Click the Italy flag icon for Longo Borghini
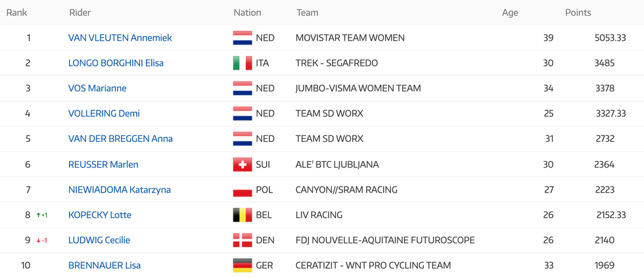This screenshot has height=278, width=644. click(x=242, y=63)
